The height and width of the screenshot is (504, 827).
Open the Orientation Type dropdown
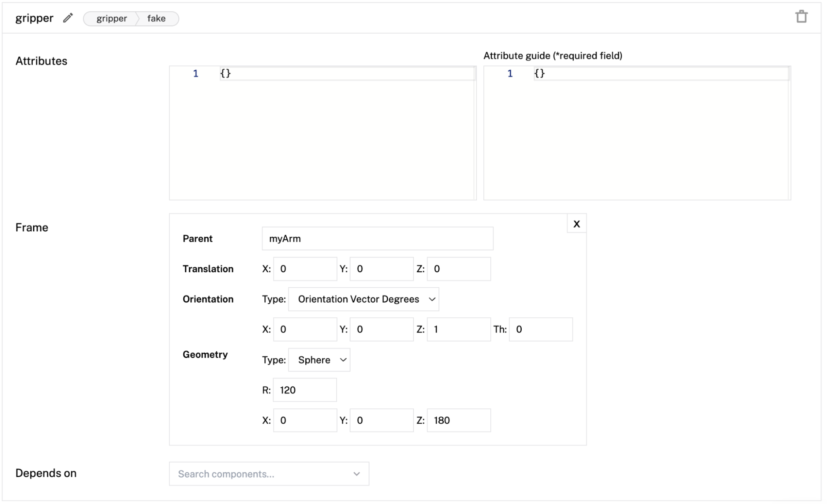click(x=363, y=299)
